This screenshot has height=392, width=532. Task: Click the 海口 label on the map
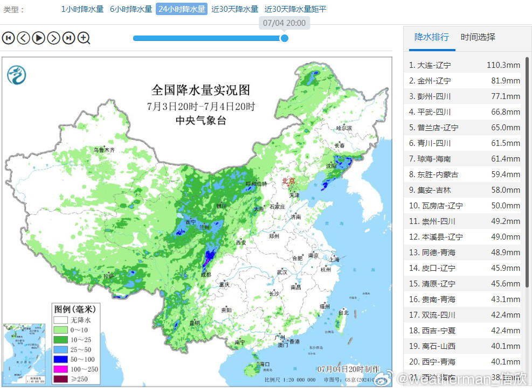tap(265, 364)
